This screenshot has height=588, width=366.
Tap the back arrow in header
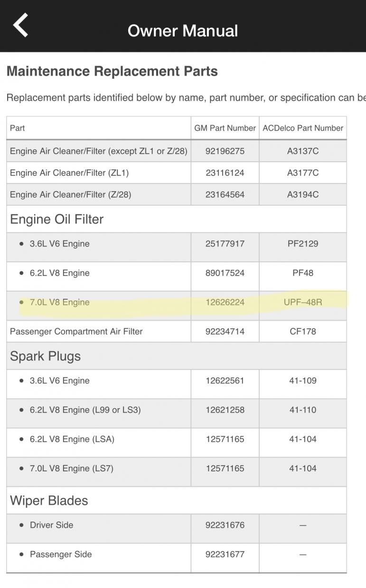[x=21, y=25]
